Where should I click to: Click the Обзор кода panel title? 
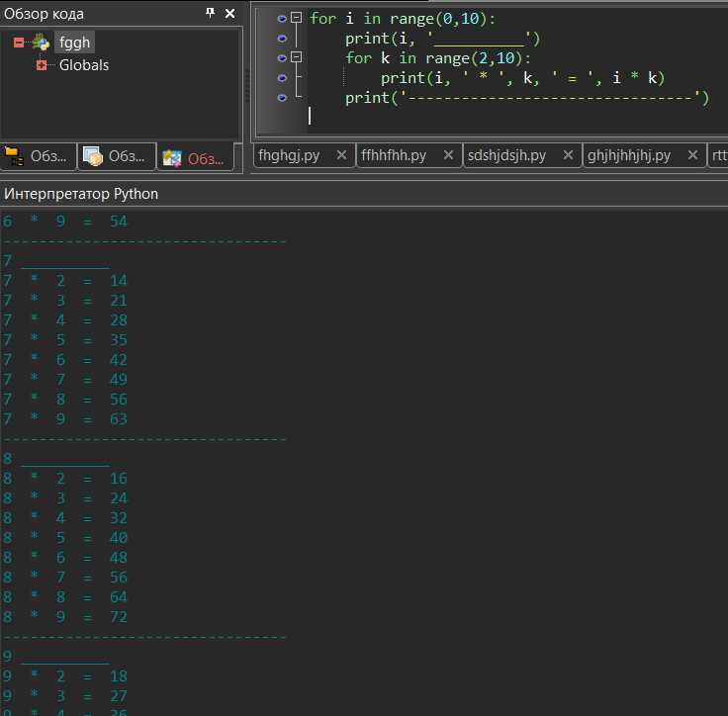click(x=44, y=14)
